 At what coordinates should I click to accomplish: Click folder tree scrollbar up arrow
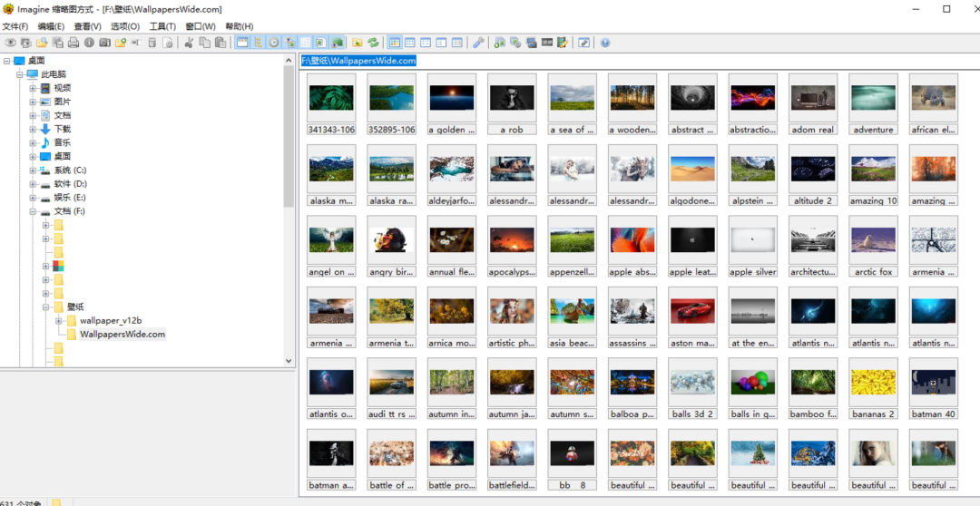(289, 61)
